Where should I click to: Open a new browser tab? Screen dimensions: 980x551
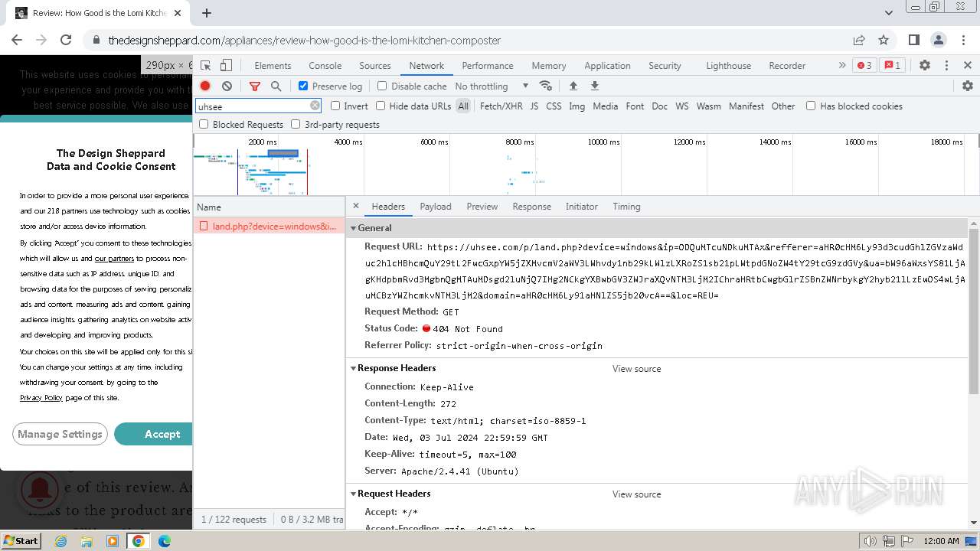click(x=207, y=13)
